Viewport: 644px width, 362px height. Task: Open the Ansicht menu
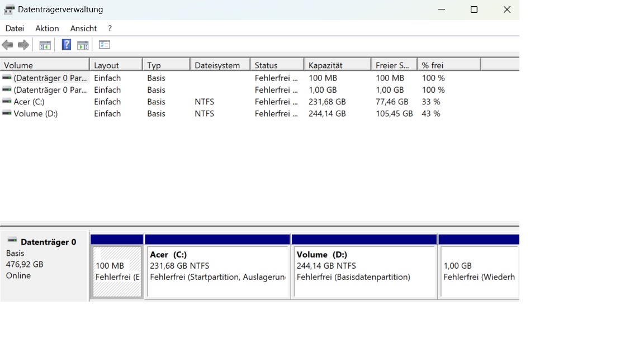pyautogui.click(x=83, y=28)
